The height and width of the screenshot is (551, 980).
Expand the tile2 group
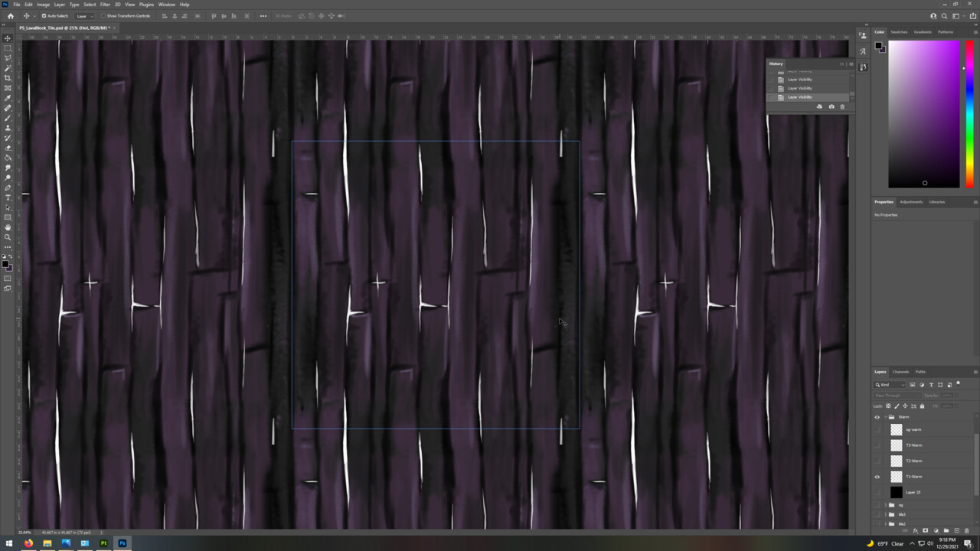pos(885,523)
